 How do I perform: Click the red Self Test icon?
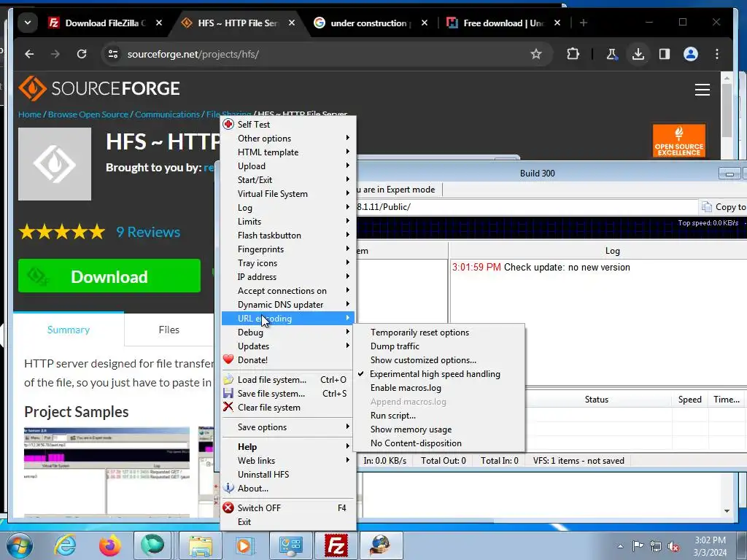228,124
